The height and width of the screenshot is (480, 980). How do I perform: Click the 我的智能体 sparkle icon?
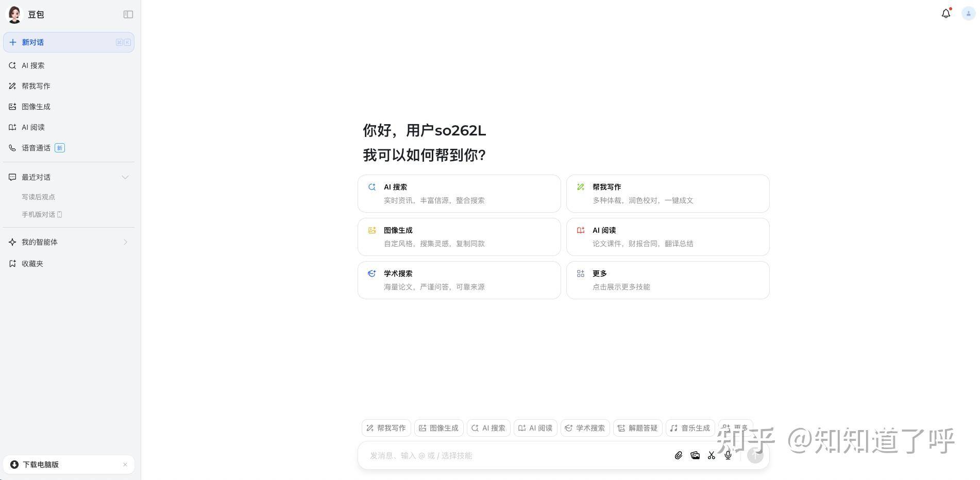point(12,242)
